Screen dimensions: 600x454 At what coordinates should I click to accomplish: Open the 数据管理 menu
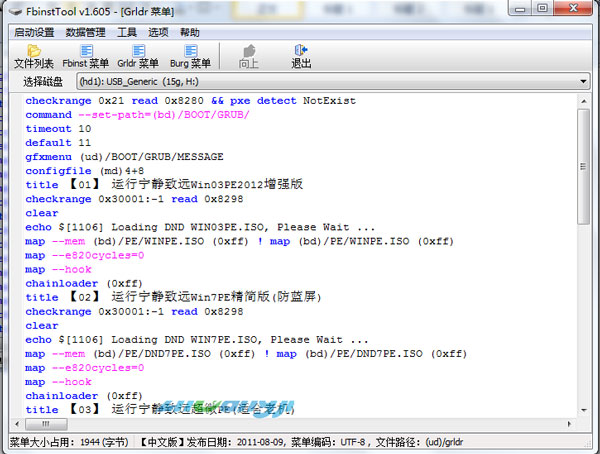(86, 32)
